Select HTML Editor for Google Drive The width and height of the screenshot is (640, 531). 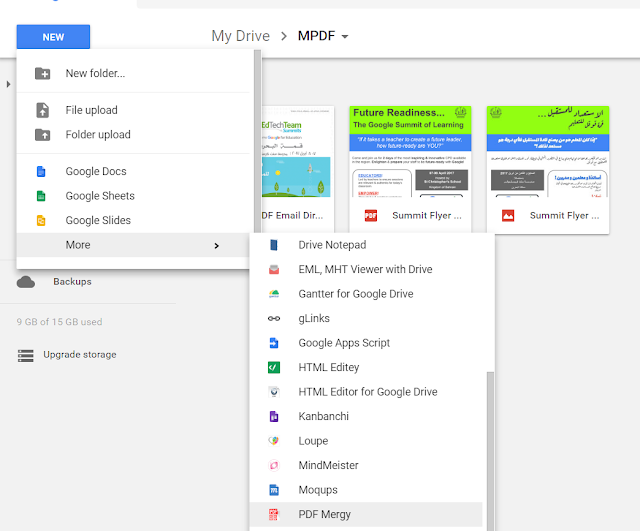click(x=366, y=392)
